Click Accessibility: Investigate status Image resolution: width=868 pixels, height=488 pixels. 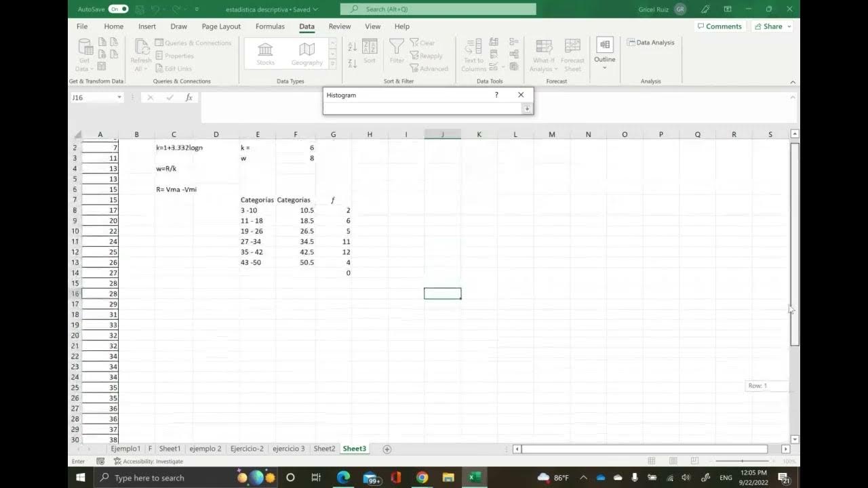coord(149,462)
